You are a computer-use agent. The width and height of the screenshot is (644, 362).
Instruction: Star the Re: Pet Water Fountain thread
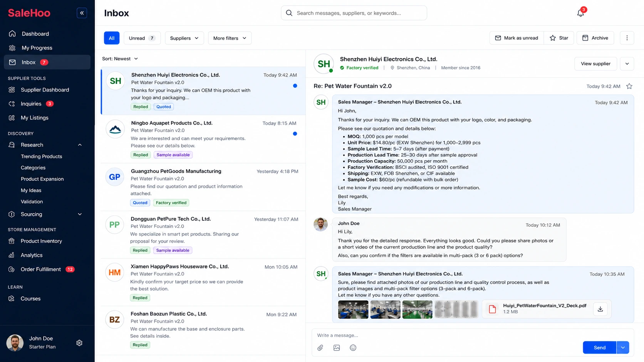point(629,86)
